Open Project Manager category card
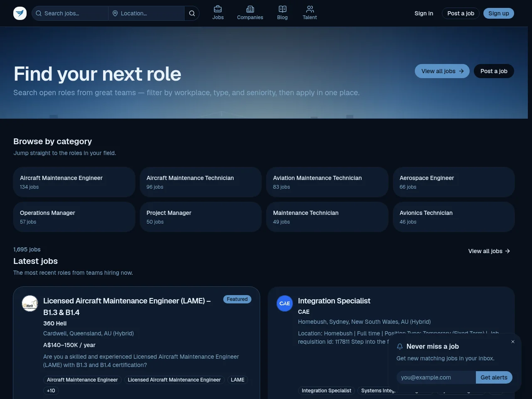The width and height of the screenshot is (532, 399). tap(201, 217)
